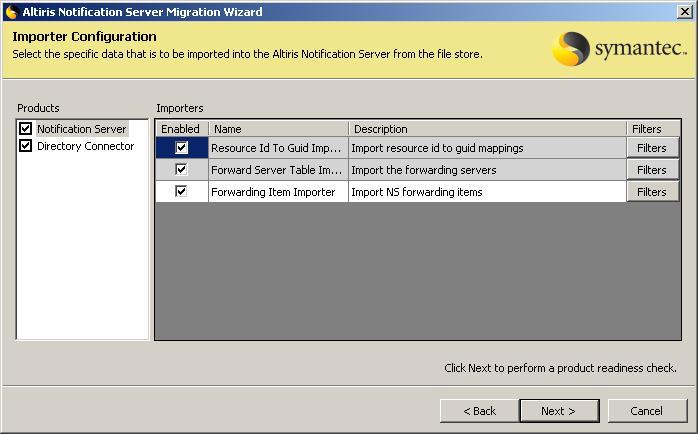Viewport: 698px width, 434px height.
Task: Go back with the Back button
Action: (x=479, y=411)
